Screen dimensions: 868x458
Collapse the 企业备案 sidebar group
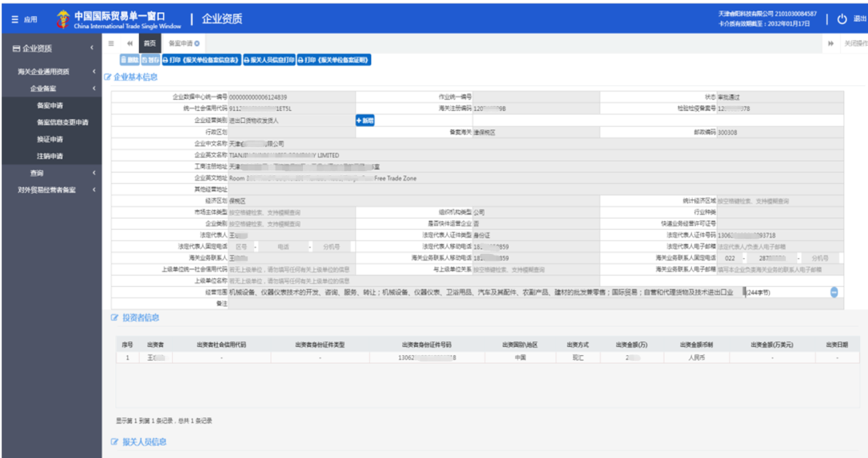[x=93, y=88]
